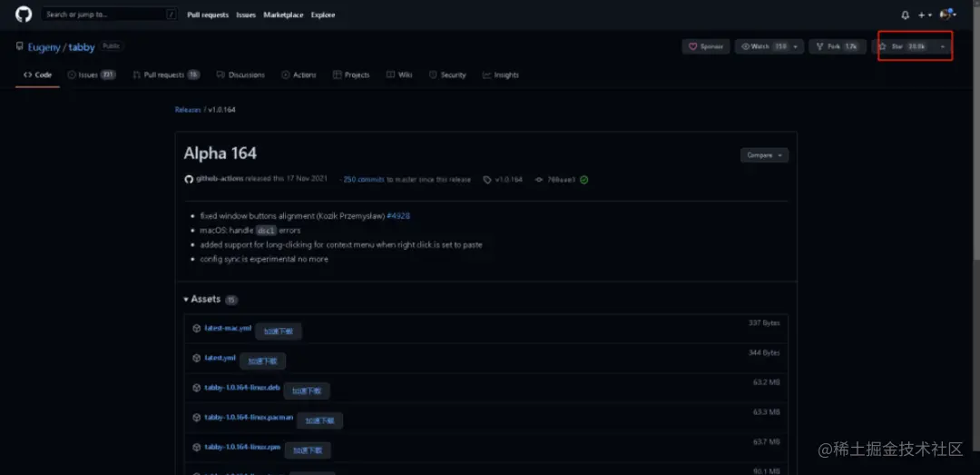Click the Fork button

(x=838, y=46)
